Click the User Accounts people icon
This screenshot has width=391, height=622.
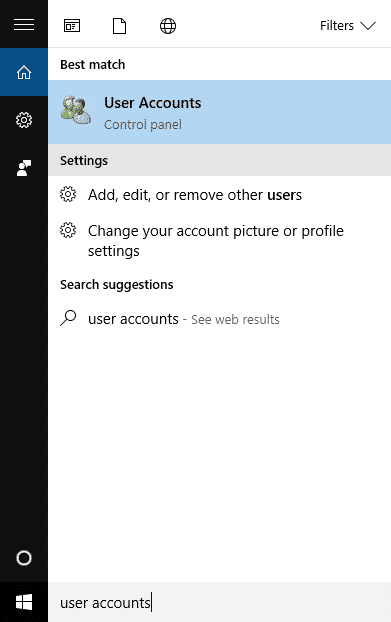click(76, 110)
